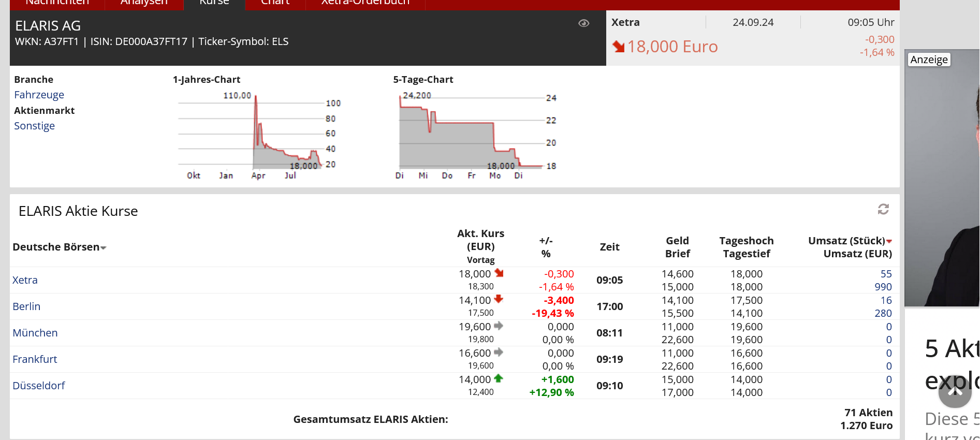Click the refresh icon in ELARIS Aktie Kurse

[x=883, y=209]
